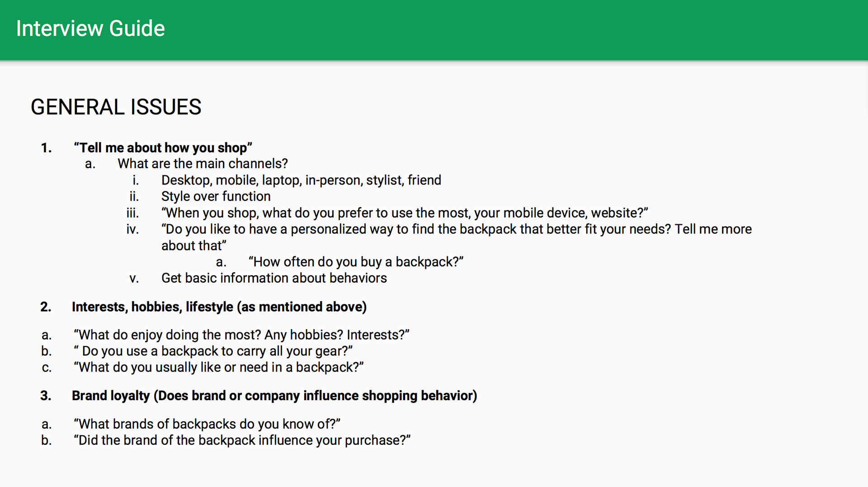Click "How often do you buy a backpack?"
This screenshot has height=487, width=868.
(356, 262)
